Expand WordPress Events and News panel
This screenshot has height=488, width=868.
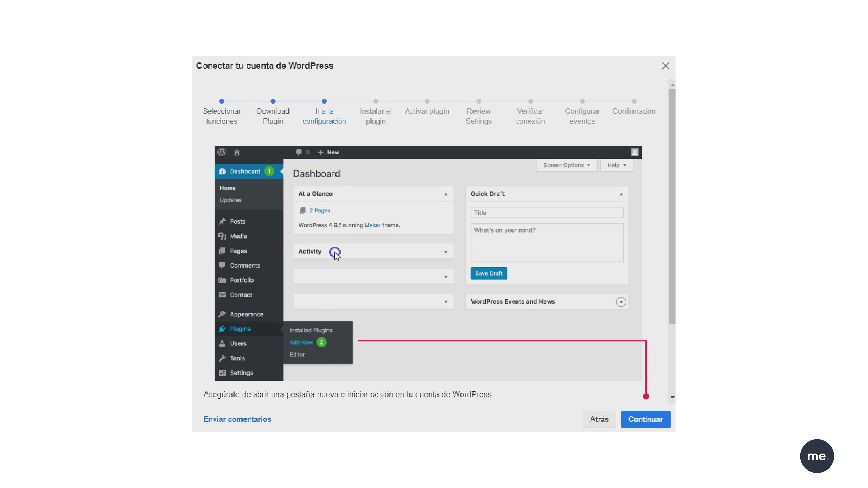621,302
